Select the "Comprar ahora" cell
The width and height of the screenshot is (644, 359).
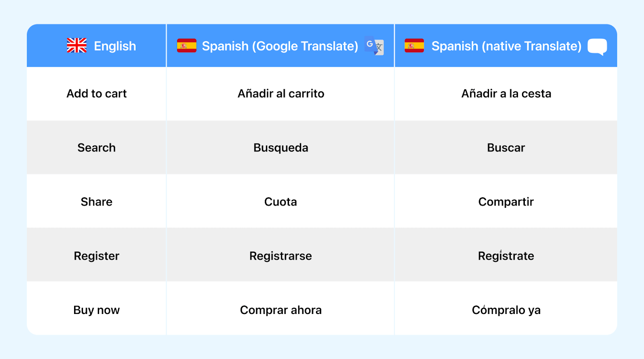[x=281, y=310]
